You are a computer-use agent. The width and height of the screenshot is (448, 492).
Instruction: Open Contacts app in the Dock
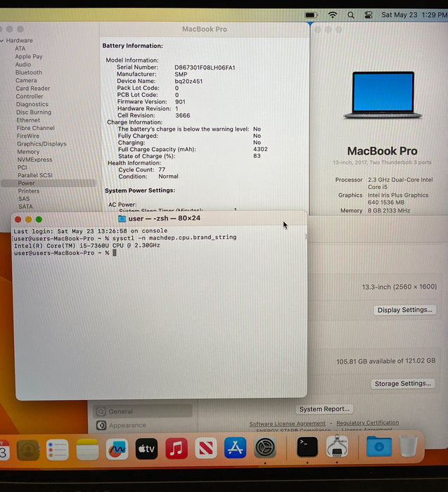tap(28, 450)
